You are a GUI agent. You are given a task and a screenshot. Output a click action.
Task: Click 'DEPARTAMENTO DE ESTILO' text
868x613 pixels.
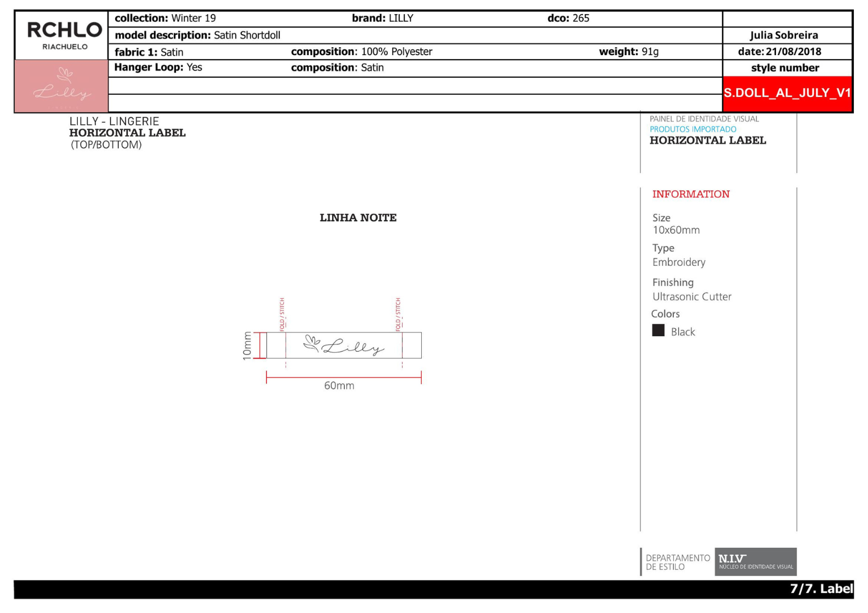pyautogui.click(x=678, y=562)
